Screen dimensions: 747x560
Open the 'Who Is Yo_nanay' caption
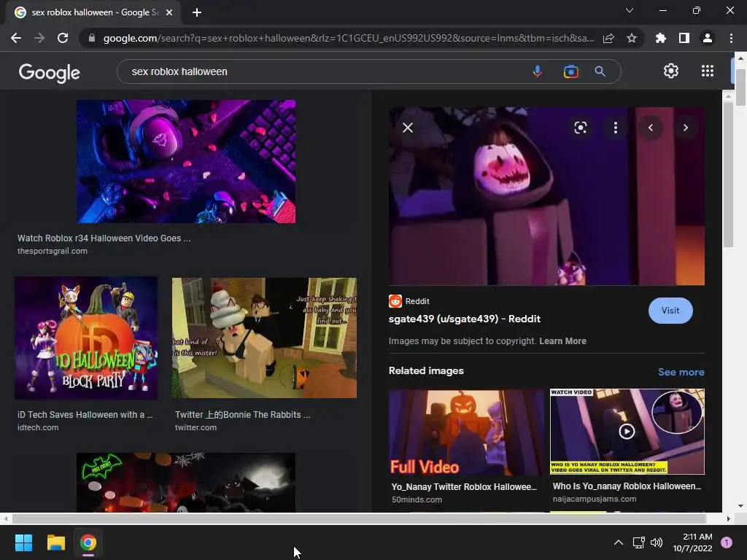pos(627,486)
